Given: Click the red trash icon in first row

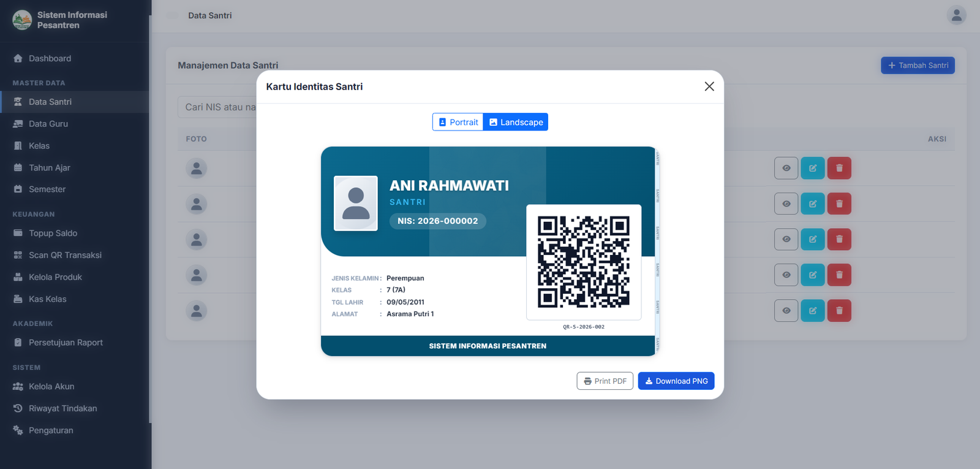Looking at the screenshot, I should (x=839, y=168).
